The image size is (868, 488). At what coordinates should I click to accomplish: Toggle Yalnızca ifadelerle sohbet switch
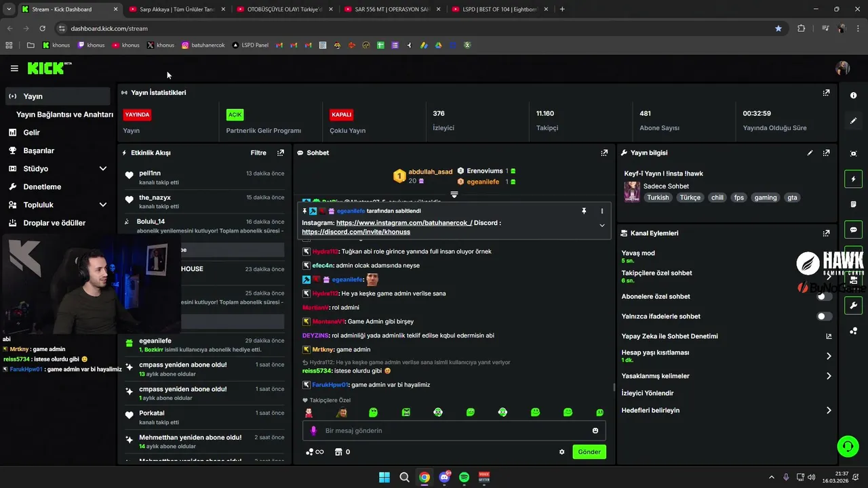click(824, 317)
